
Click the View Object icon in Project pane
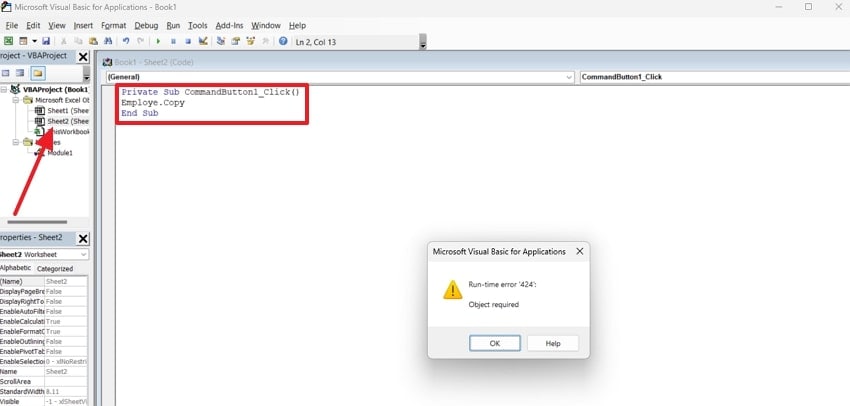pos(20,73)
